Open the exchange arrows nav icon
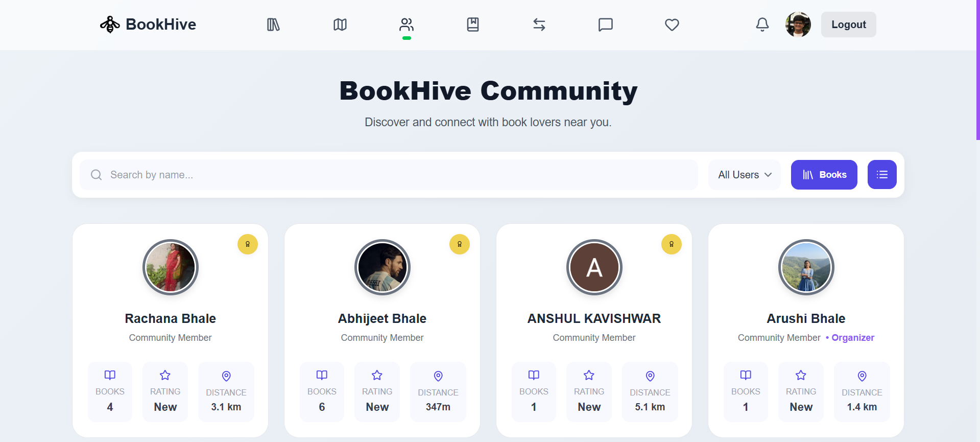The height and width of the screenshot is (442, 980). (539, 25)
